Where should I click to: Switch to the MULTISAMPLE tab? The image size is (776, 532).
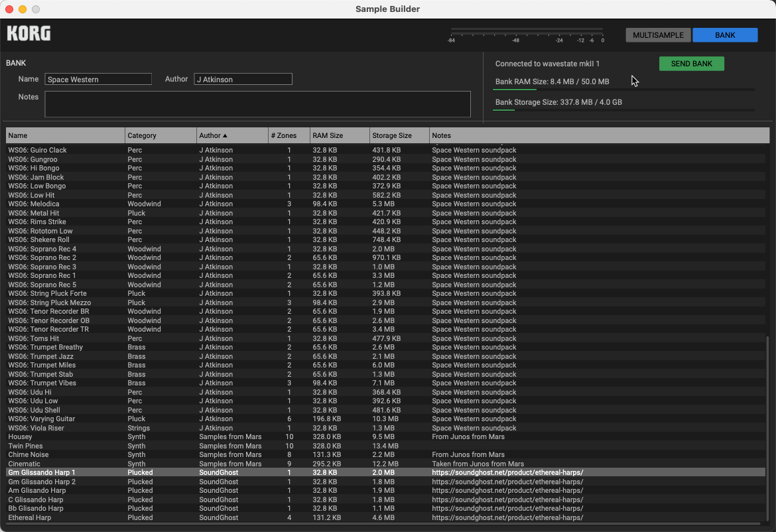[658, 35]
